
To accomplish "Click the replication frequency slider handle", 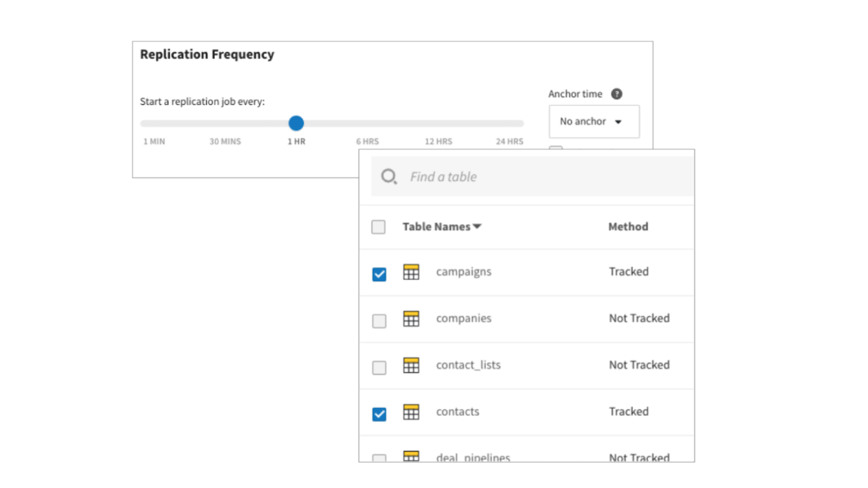I will tap(296, 123).
